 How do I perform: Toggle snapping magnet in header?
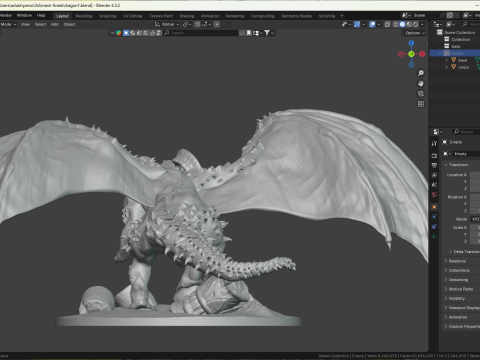(197, 24)
